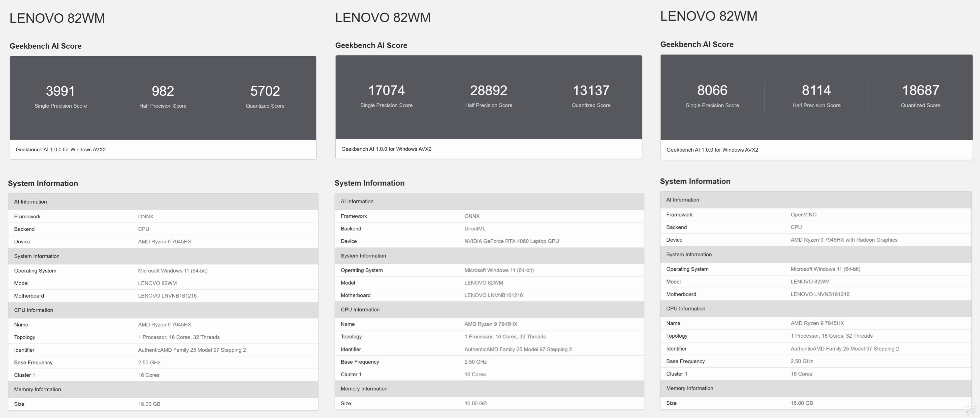Click Base Frequency 2.50 GHz in the OpenVINO table
Screen dimensions: 980x418
tap(802, 361)
